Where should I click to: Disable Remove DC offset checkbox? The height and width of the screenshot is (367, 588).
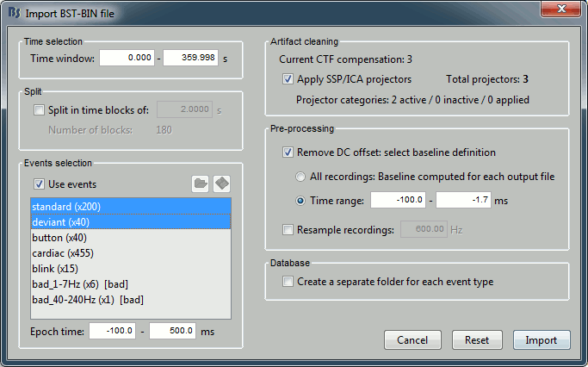point(288,152)
